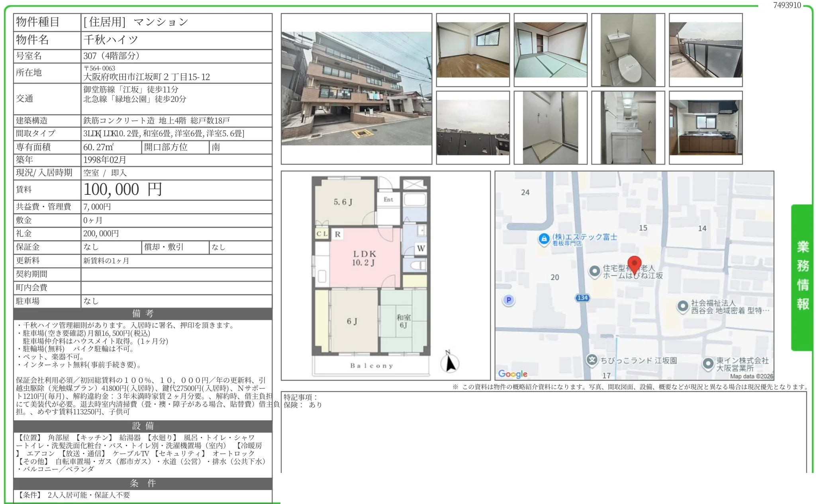Click the 東イン株式会社 map marker icon
Image resolution: width=819 pixels, height=504 pixels.
coord(708,363)
